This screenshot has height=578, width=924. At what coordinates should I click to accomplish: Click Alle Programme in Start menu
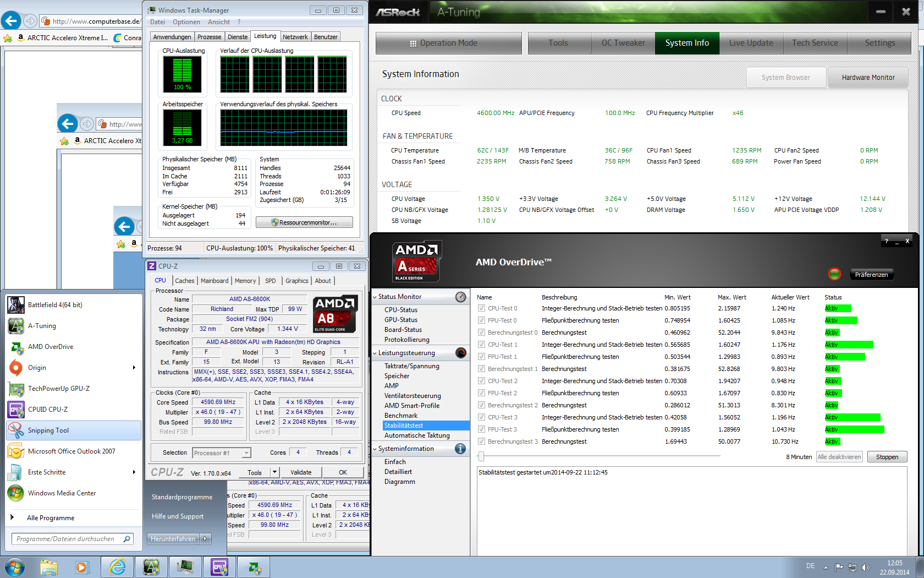tap(51, 518)
